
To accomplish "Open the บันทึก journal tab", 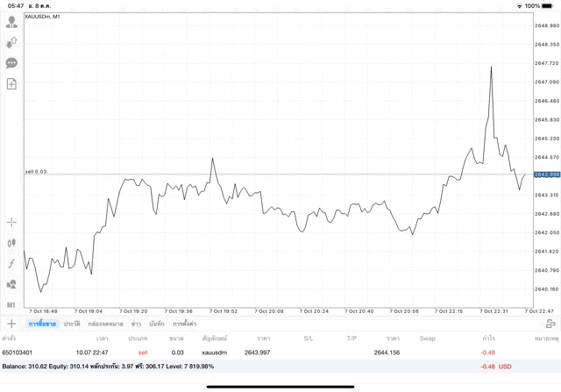I will 157,324.
